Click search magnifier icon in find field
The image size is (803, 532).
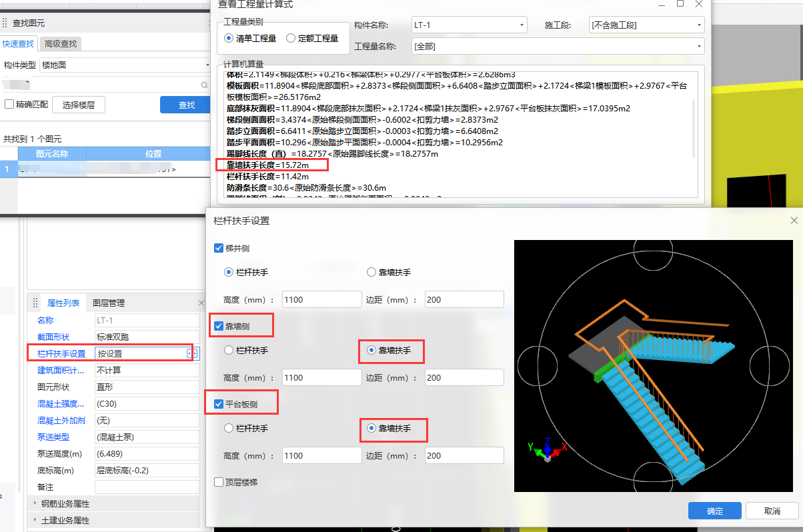(x=205, y=85)
